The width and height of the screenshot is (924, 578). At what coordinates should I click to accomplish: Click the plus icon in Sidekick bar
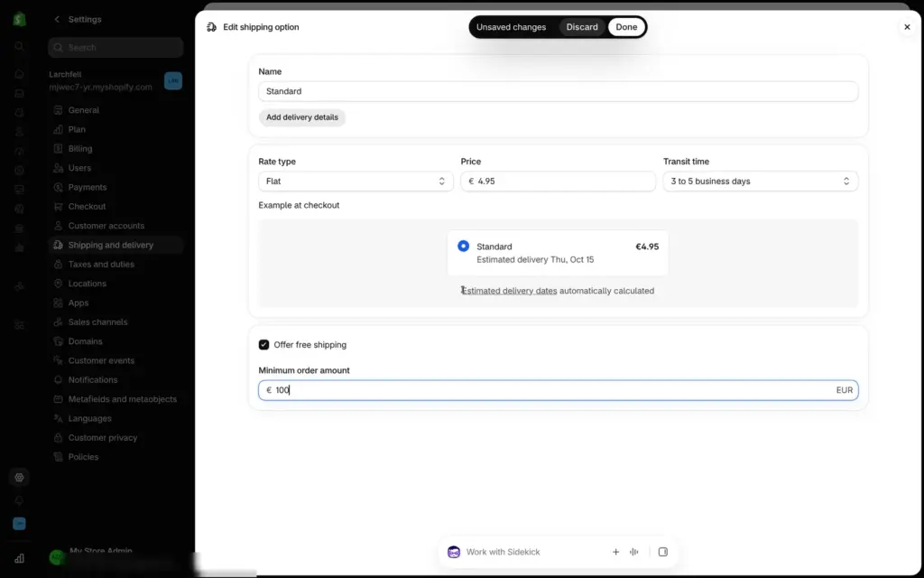point(615,552)
